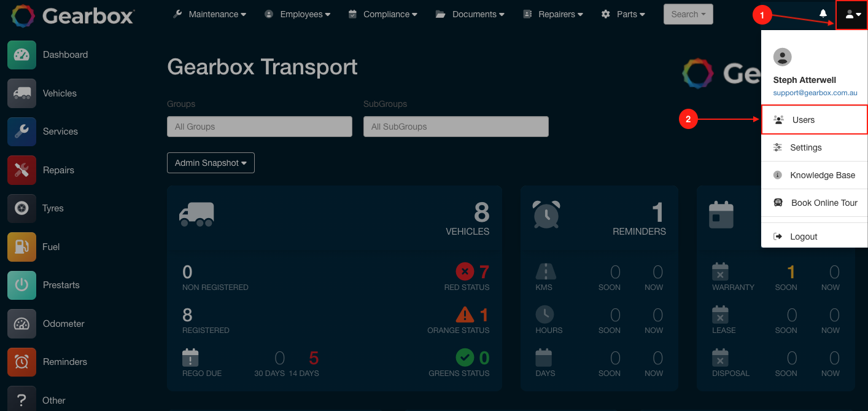868x411 pixels.
Task: Open the Repairs tools icon
Action: click(21, 170)
